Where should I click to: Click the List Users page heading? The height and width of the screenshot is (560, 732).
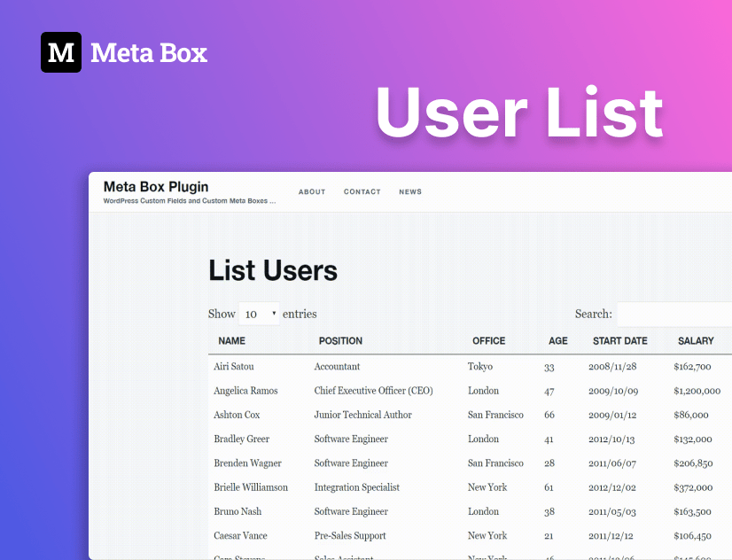point(271,270)
